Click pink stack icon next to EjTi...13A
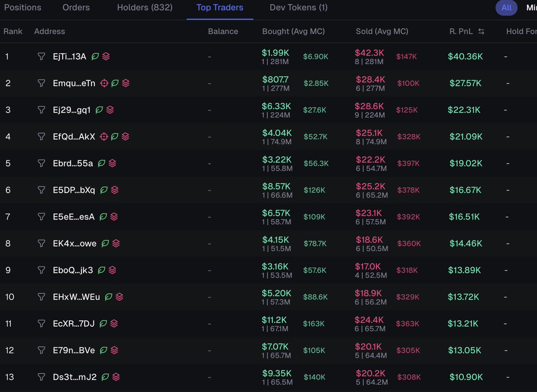This screenshot has width=537, height=392. (x=106, y=56)
